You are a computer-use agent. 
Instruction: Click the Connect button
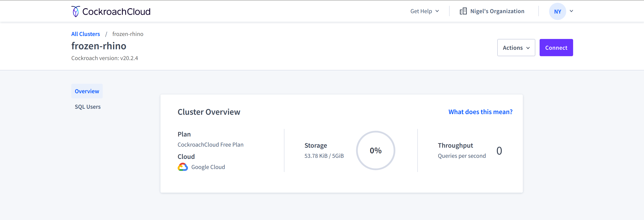click(x=556, y=48)
